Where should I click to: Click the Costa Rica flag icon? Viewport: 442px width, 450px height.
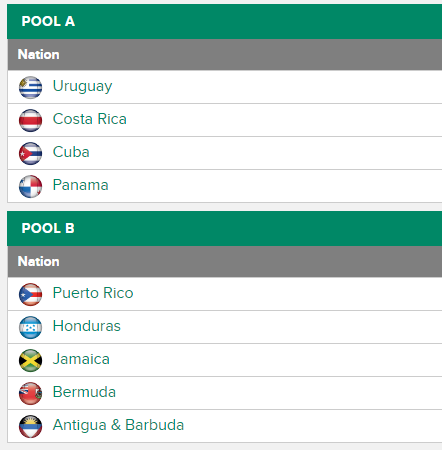30,120
